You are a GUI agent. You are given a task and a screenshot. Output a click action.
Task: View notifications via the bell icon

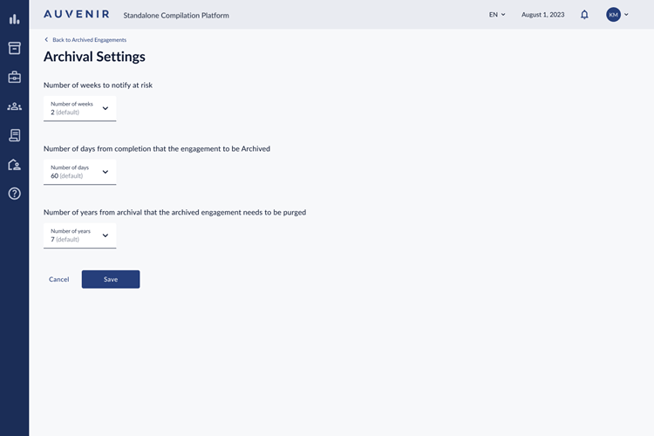(585, 15)
